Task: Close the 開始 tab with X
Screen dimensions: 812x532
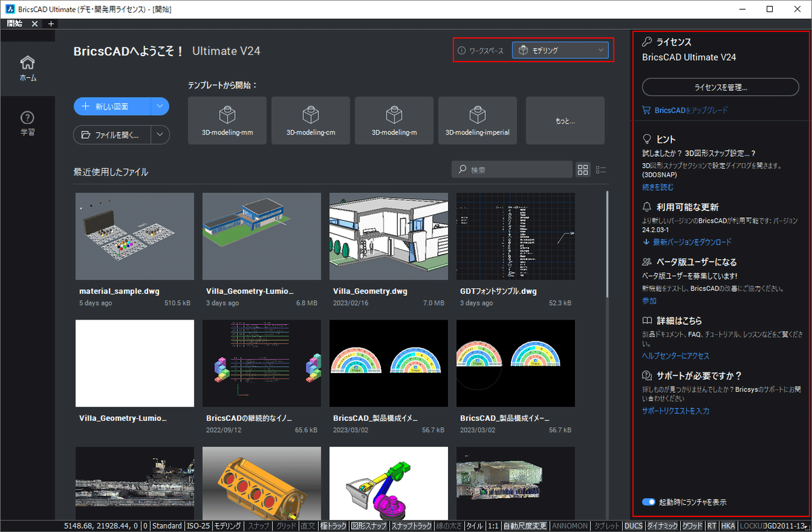Action: point(35,23)
